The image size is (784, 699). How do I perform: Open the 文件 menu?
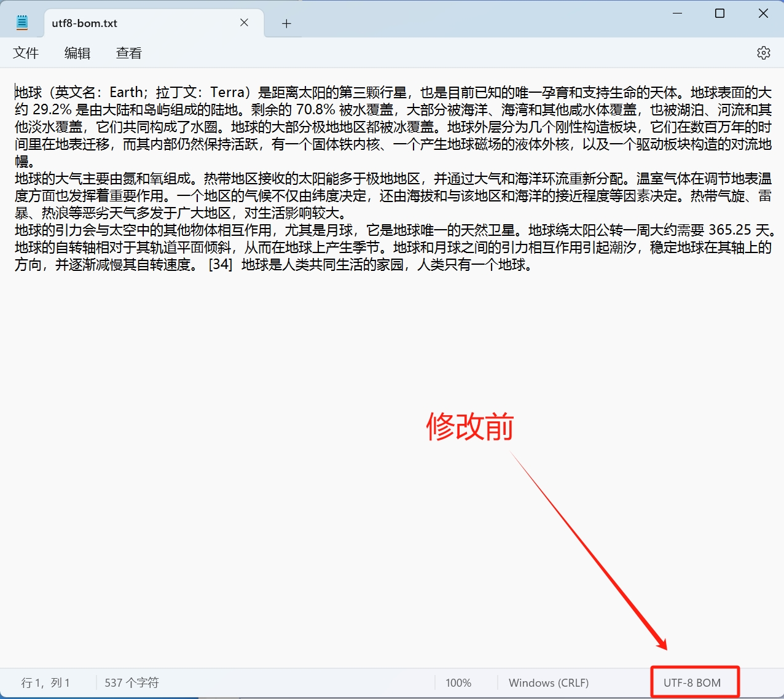(x=26, y=53)
